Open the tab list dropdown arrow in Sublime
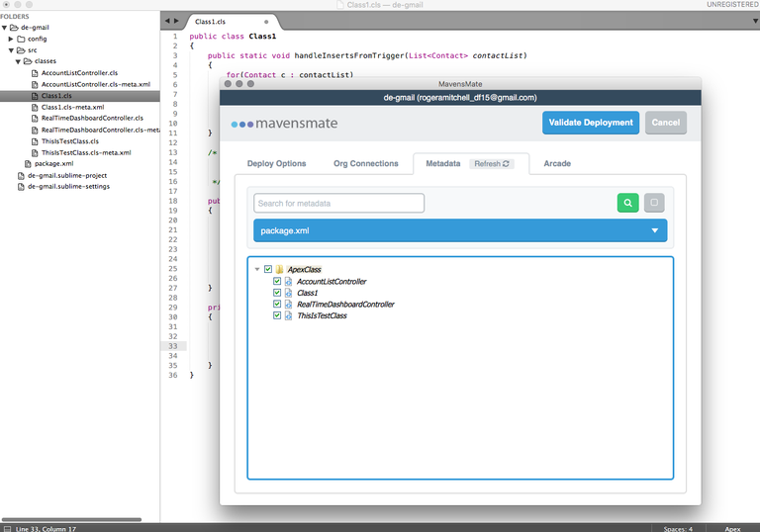Image resolution: width=760 pixels, height=532 pixels. [755, 21]
